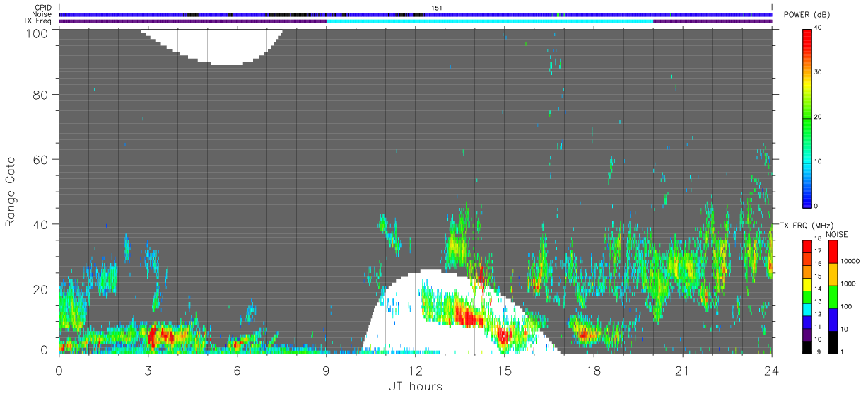Click the black 9–10 MHz TX frequency swatch
The width and height of the screenshot is (868, 401).
tap(807, 347)
